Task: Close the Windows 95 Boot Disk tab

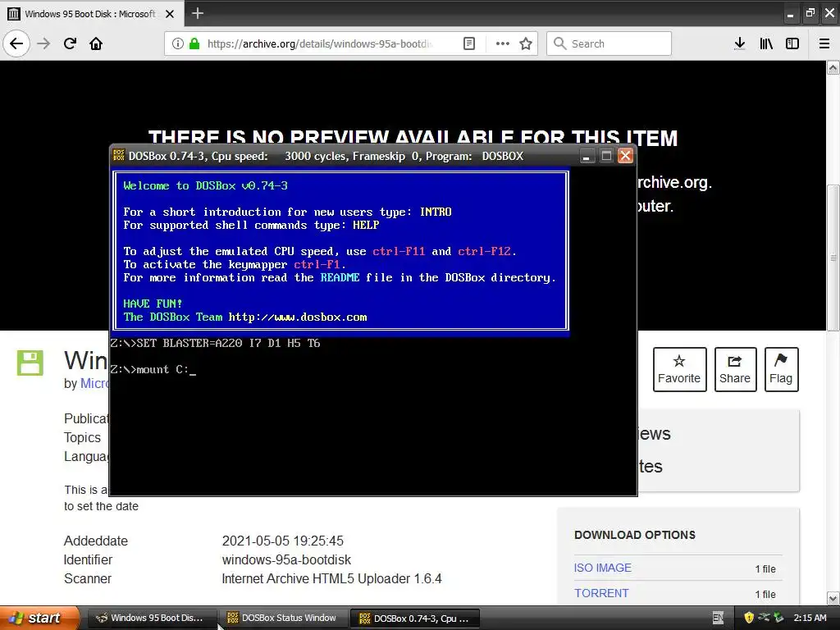Action: [170, 14]
